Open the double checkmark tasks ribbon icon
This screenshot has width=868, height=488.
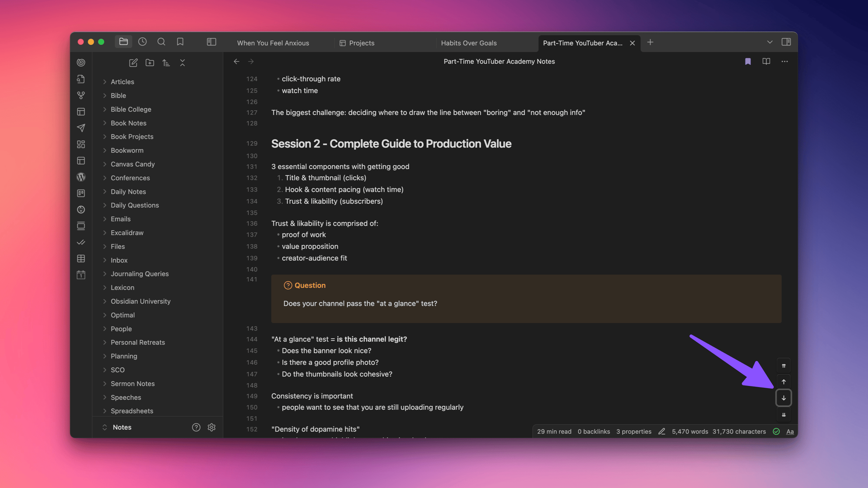coord(81,242)
